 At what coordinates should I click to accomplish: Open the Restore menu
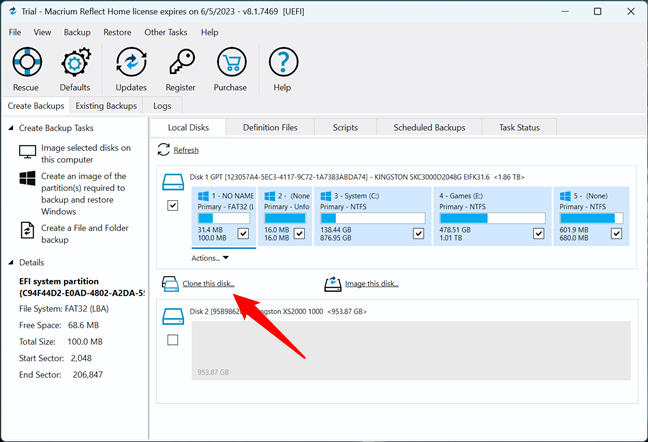tap(117, 32)
